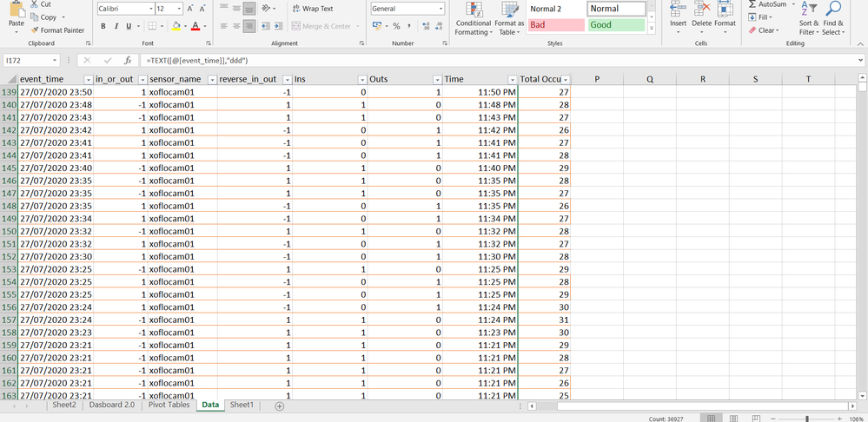Select the Data sheet tab
868x422 pixels.
pos(210,405)
